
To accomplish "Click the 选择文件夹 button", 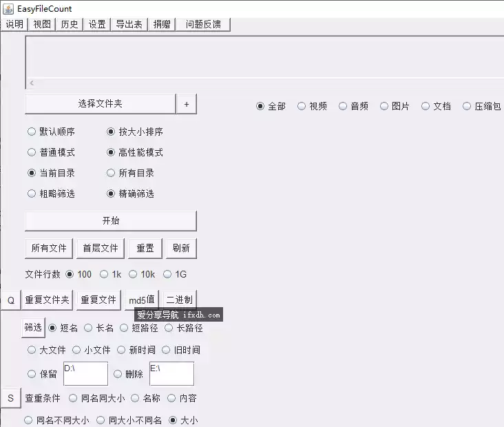I will (101, 103).
